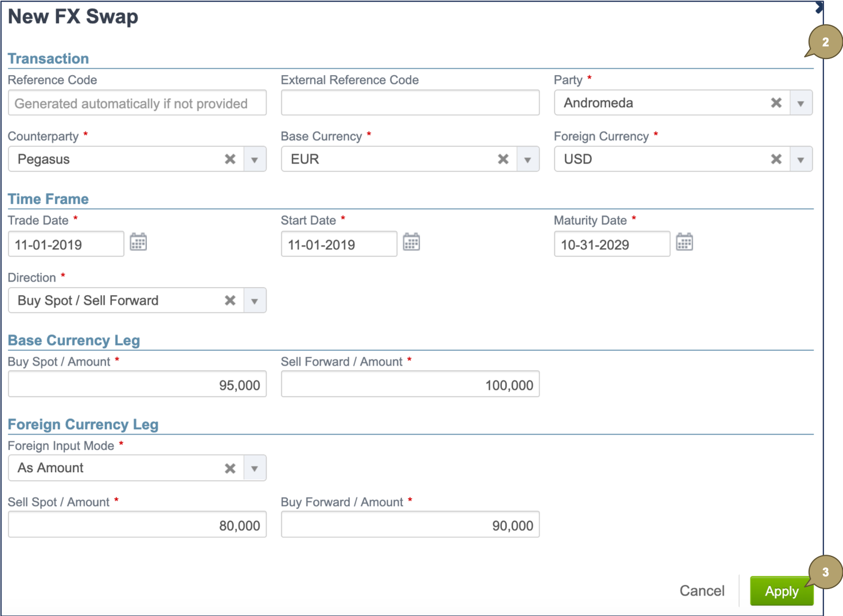Open the Maturity Date calendar picker

684,242
